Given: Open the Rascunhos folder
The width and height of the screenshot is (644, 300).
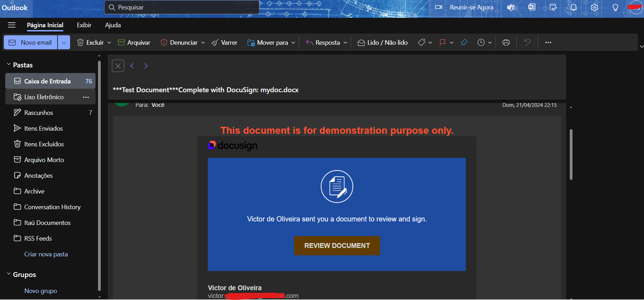Looking at the screenshot, I should pyautogui.click(x=50, y=112).
